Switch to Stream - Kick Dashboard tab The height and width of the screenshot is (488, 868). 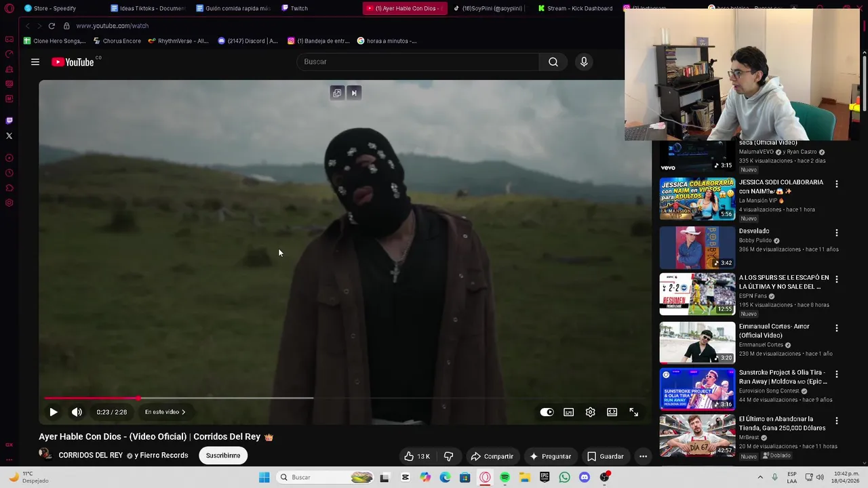575,8
